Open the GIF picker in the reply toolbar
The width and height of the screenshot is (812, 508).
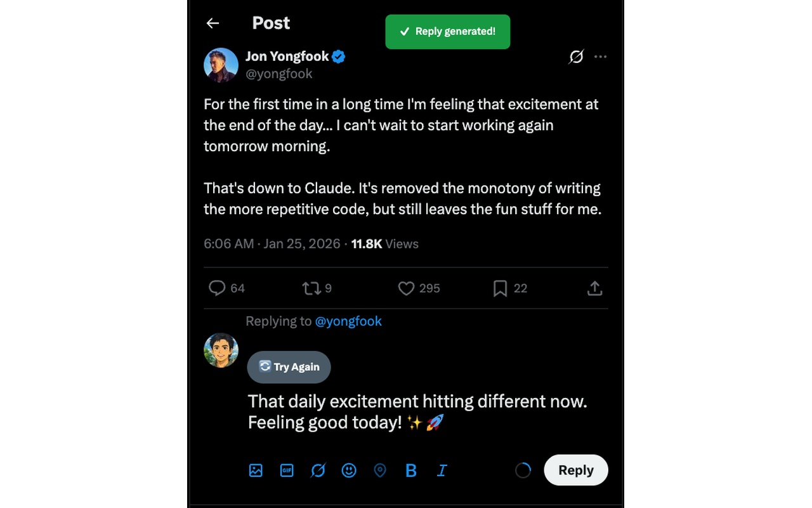click(x=287, y=471)
